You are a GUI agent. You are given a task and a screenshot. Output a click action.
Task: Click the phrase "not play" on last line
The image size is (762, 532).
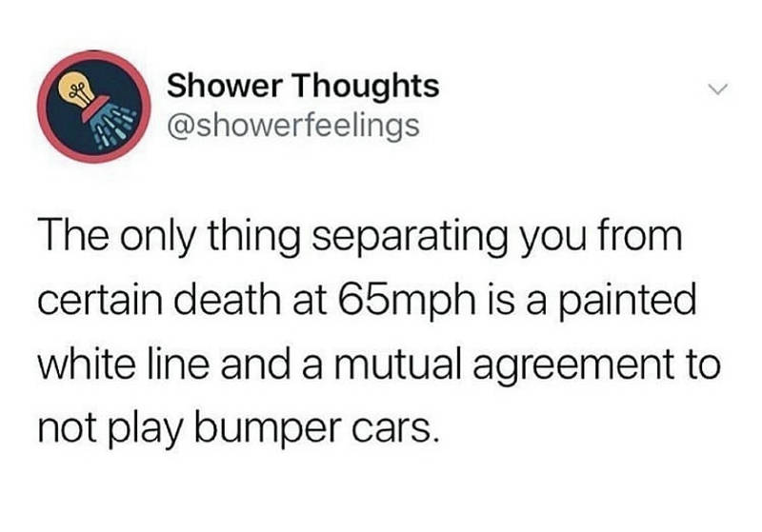point(110,428)
